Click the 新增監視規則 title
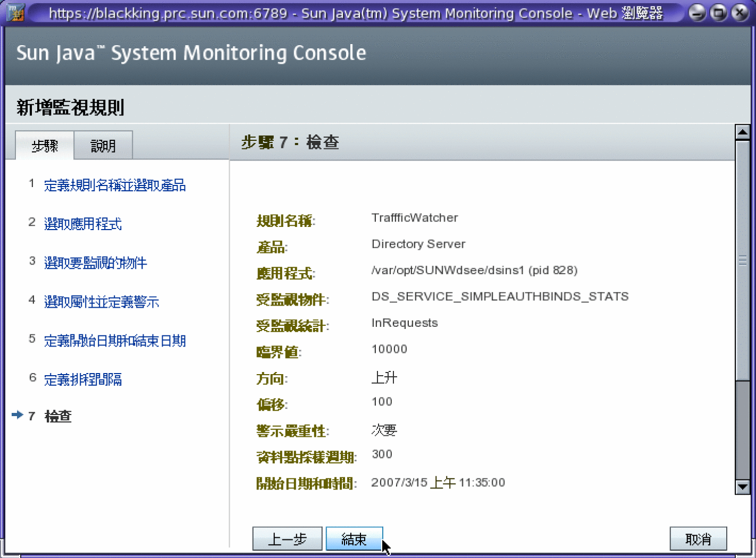This screenshot has width=756, height=558. pos(70,107)
